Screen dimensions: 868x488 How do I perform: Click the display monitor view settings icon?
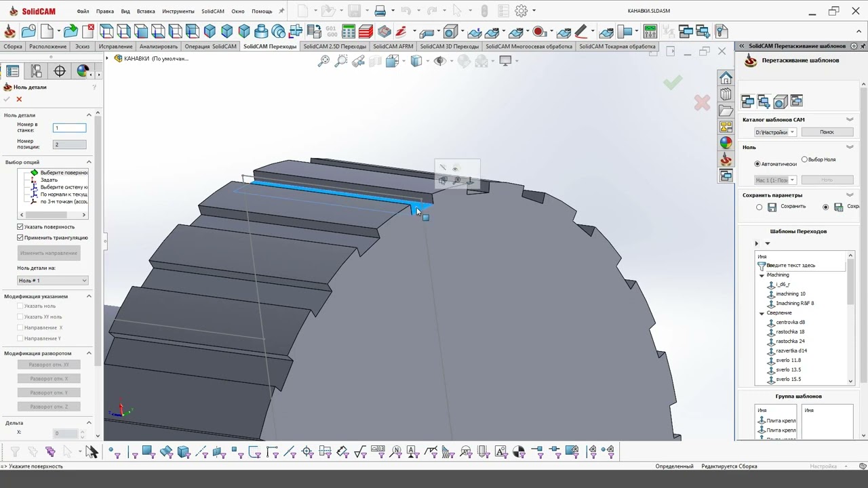pyautogui.click(x=505, y=61)
